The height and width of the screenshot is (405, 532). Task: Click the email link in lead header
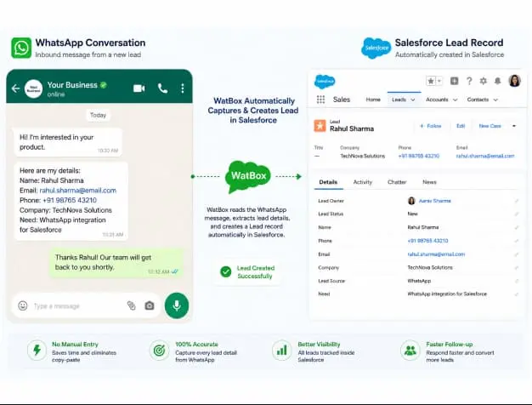485,156
